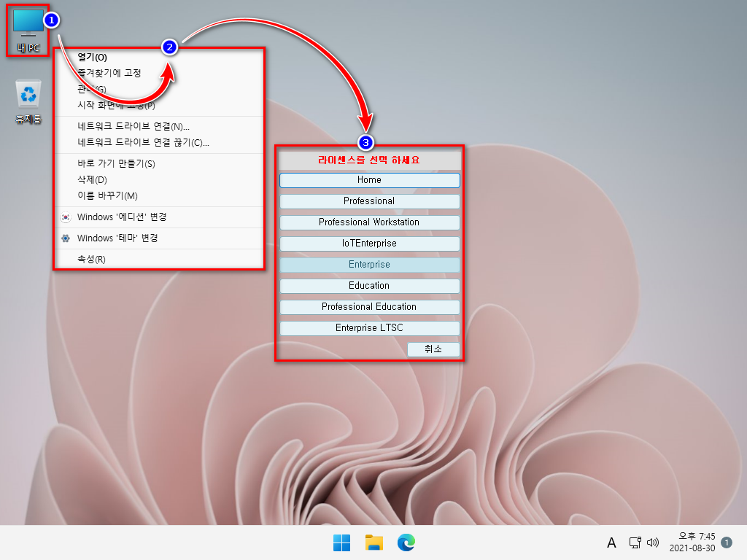
Task: Select the Professional Workstation license button
Action: pyautogui.click(x=369, y=222)
